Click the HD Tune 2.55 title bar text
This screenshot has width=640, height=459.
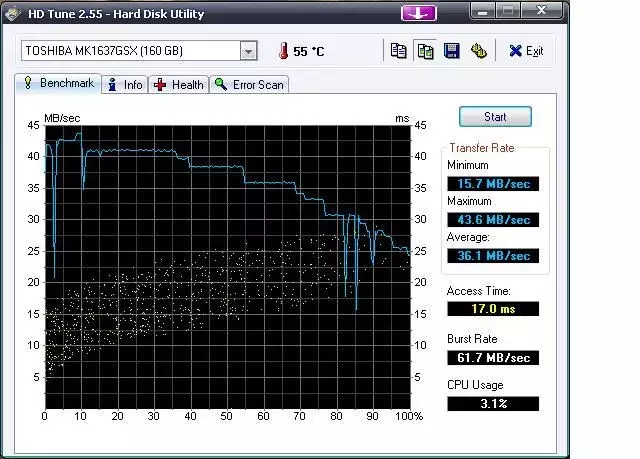116,14
